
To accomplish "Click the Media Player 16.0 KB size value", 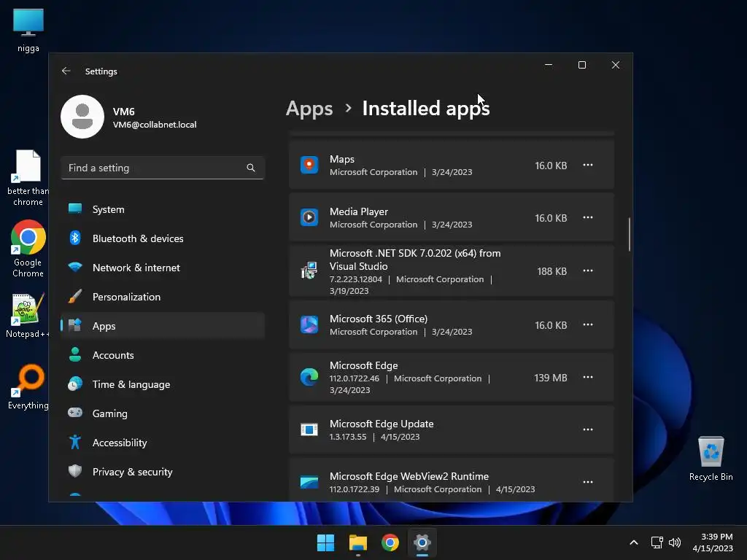I will [x=551, y=217].
